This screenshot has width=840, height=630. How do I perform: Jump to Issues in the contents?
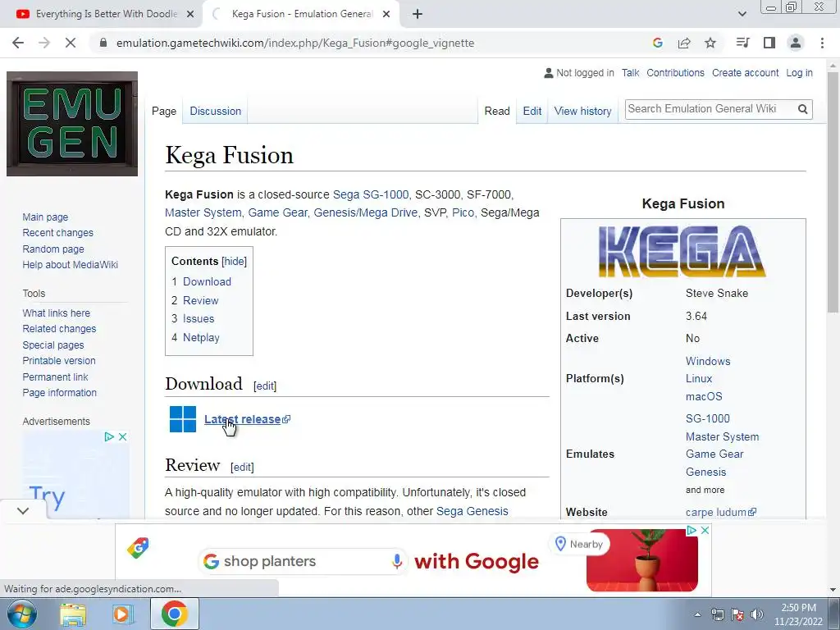pyautogui.click(x=199, y=319)
